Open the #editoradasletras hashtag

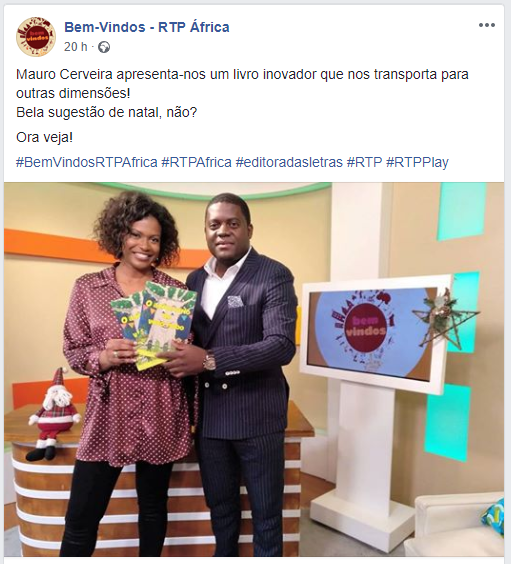[289, 162]
